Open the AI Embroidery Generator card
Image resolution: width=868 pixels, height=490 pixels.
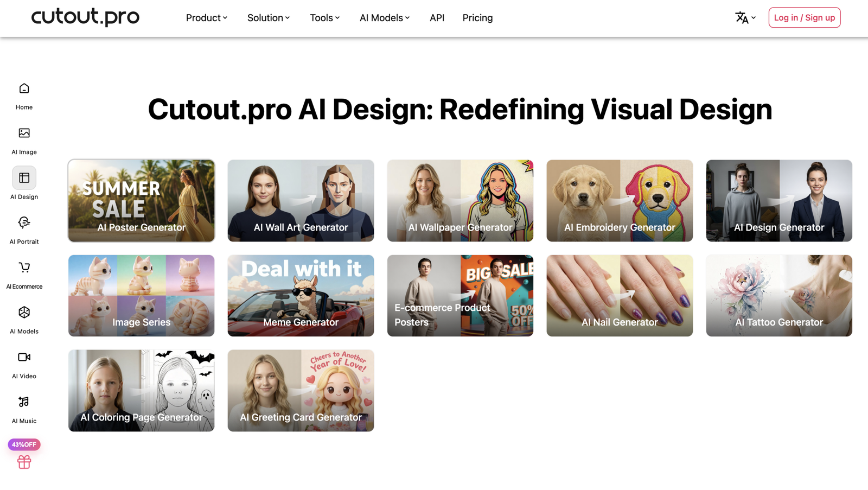tap(620, 201)
